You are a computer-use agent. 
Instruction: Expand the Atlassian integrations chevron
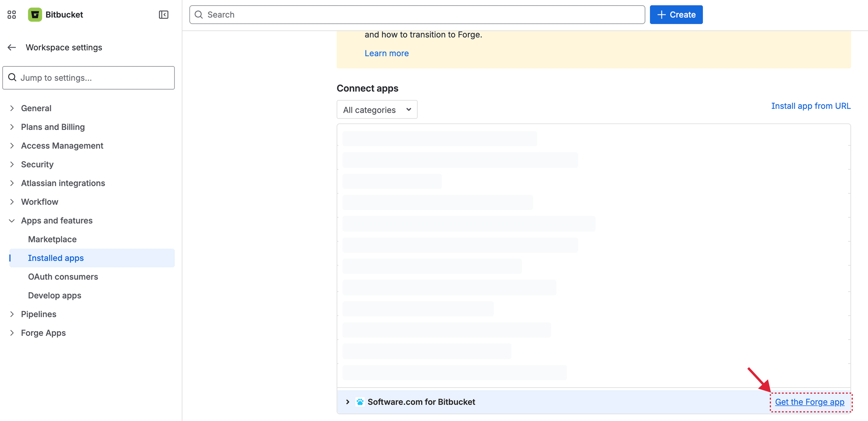tap(12, 183)
